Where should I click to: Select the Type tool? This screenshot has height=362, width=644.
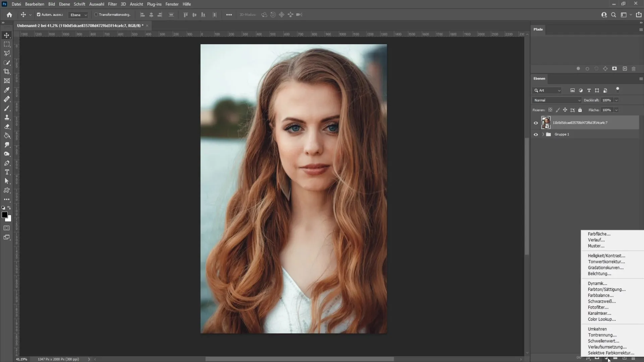[x=7, y=172]
